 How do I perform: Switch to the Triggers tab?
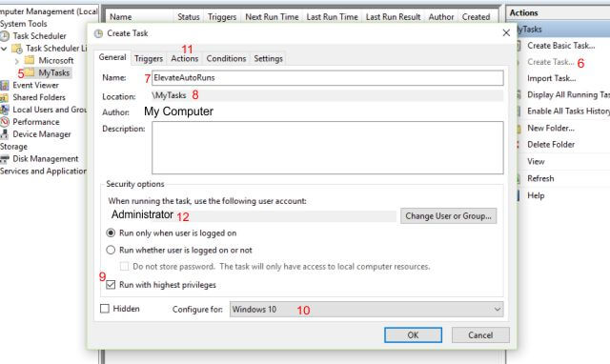click(149, 59)
